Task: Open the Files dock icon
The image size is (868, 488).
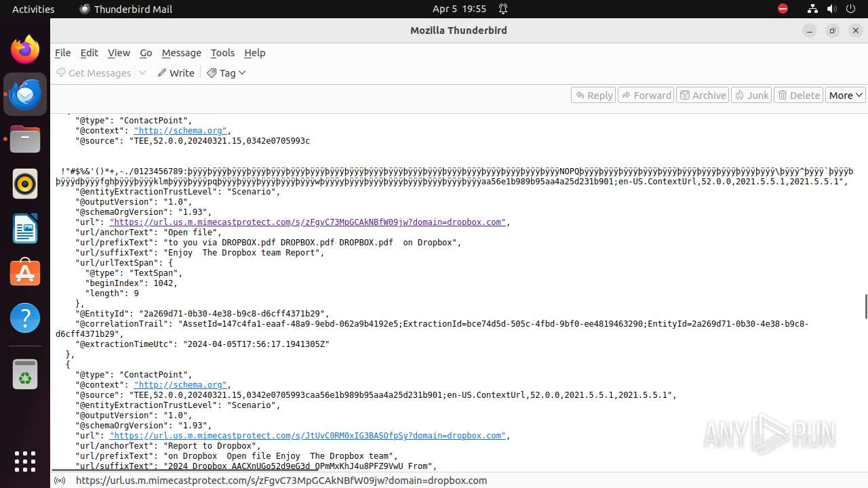Action: (25, 139)
